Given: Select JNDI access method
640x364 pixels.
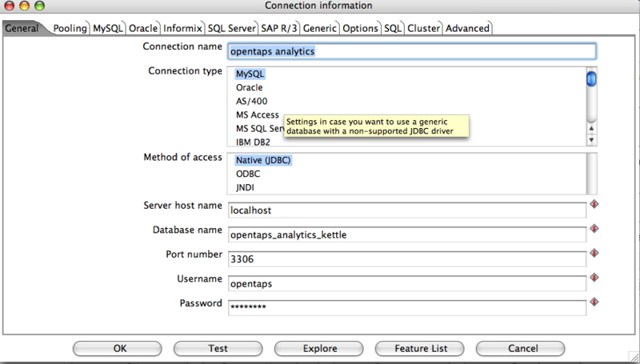Looking at the screenshot, I should 245,188.
